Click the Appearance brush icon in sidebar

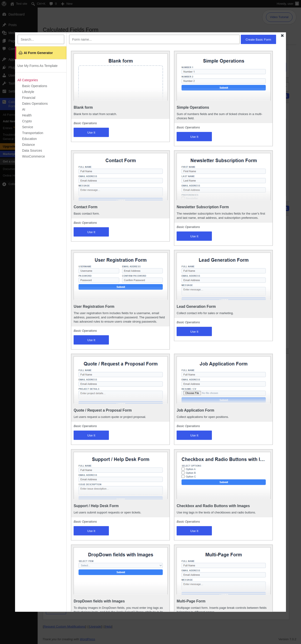pos(4,59)
